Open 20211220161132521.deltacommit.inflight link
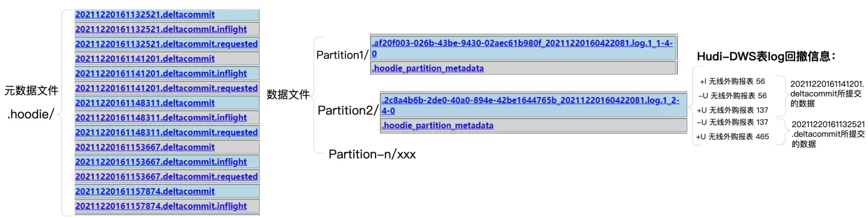 click(x=161, y=29)
